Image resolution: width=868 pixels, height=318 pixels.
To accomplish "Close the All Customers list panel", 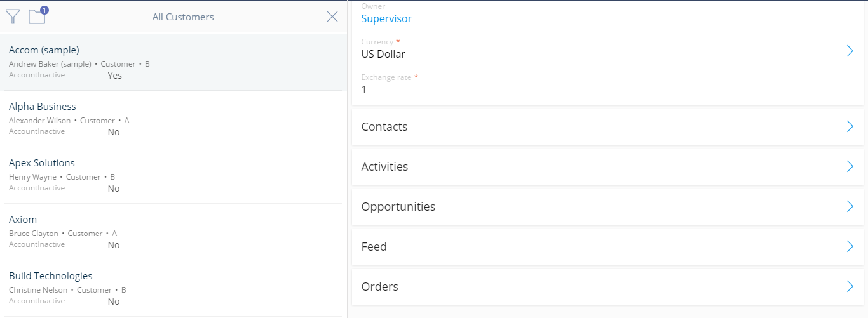I will (x=332, y=17).
